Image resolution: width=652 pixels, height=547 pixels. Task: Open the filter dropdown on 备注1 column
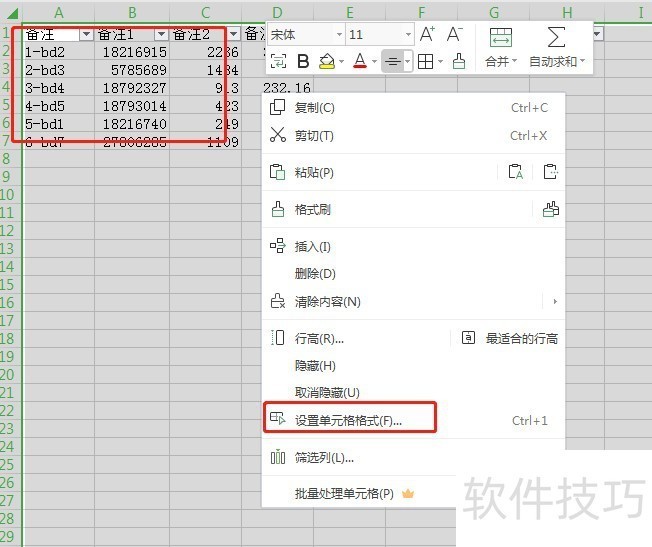[160, 34]
